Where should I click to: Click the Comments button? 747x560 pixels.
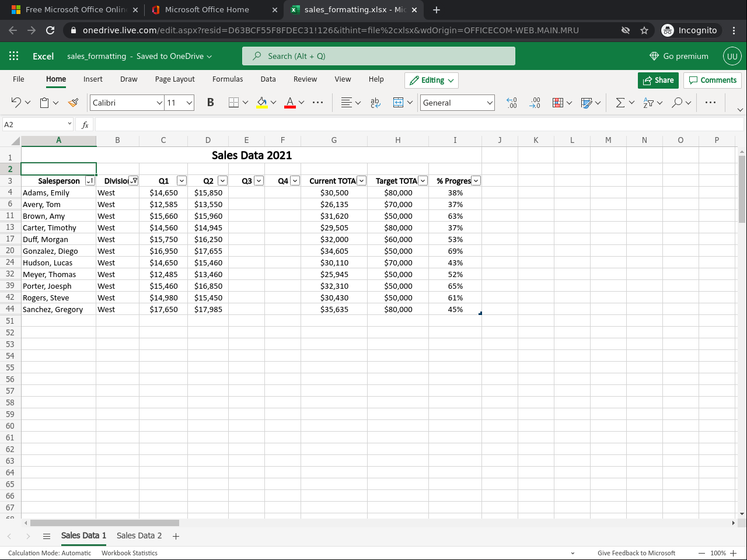click(x=713, y=80)
